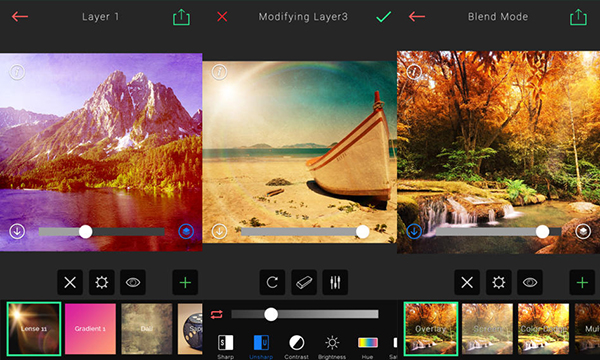Add a layer with the plus on Blend Mode screen
Screen dimensions: 600x360
(x=582, y=282)
